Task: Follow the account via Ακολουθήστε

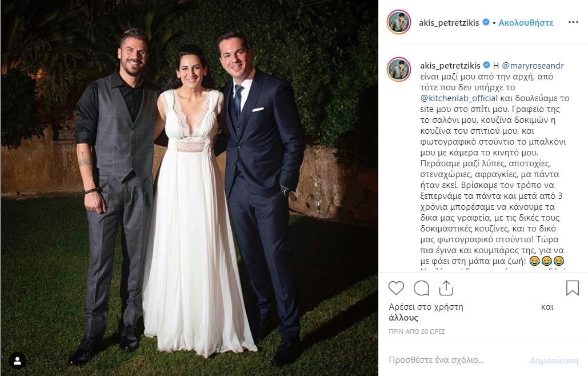Action: [x=526, y=22]
